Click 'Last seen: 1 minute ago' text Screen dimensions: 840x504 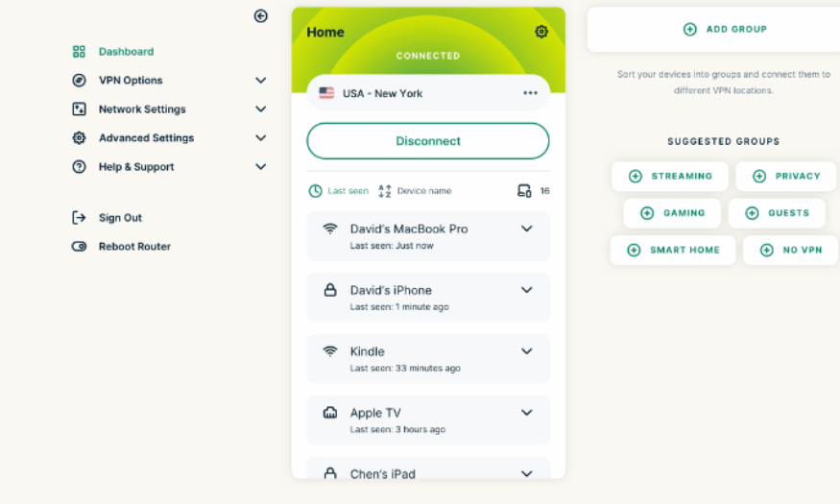coord(399,307)
